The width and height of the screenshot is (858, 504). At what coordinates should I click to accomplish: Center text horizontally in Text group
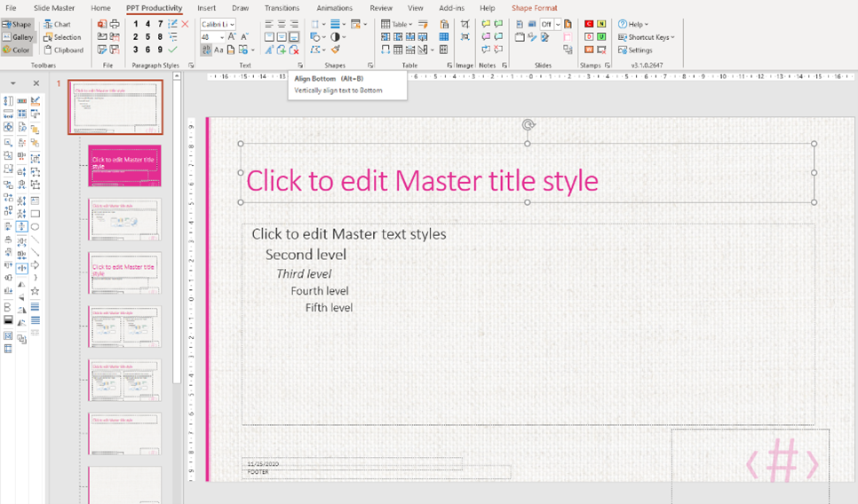(x=282, y=24)
